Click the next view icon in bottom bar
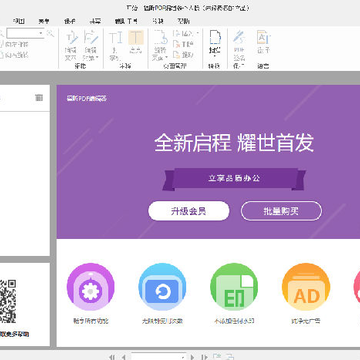This screenshot has height=360, width=360. click(229, 356)
